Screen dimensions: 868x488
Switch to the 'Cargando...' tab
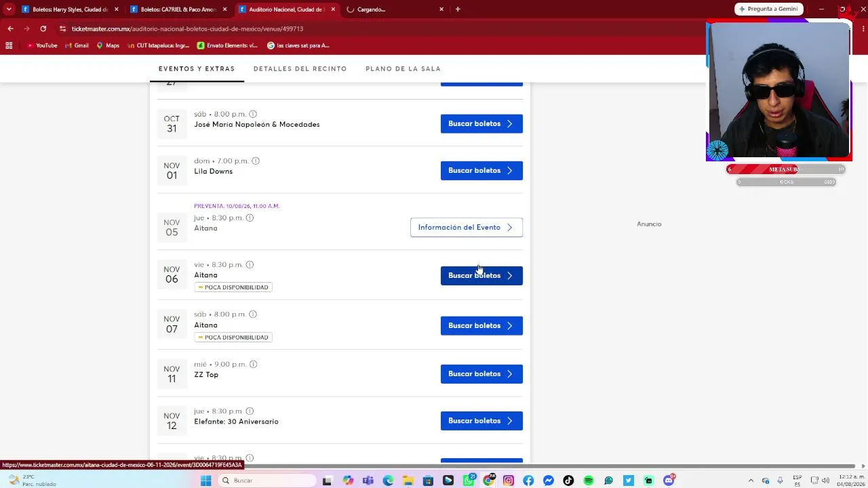pyautogui.click(x=390, y=9)
